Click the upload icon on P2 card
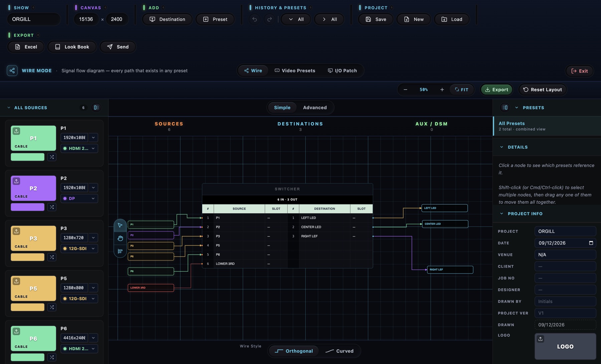Image resolution: width=601 pixels, height=364 pixels. (x=16, y=181)
